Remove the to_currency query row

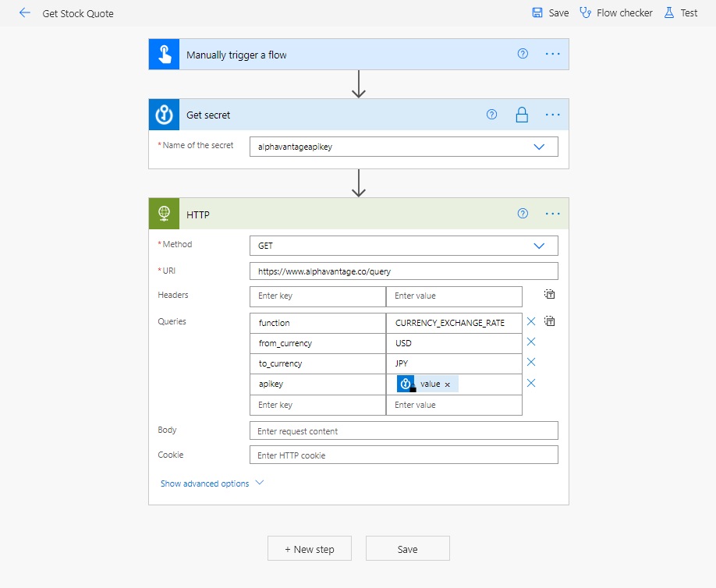[x=531, y=362]
